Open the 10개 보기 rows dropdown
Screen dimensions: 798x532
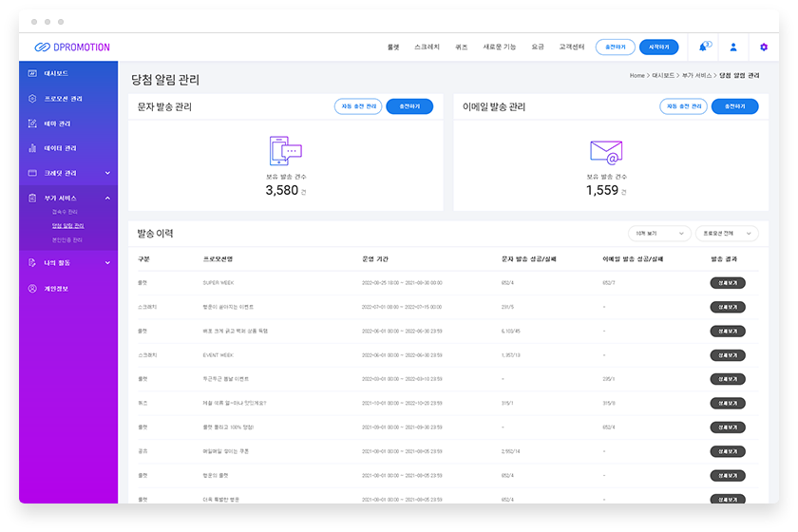click(659, 233)
